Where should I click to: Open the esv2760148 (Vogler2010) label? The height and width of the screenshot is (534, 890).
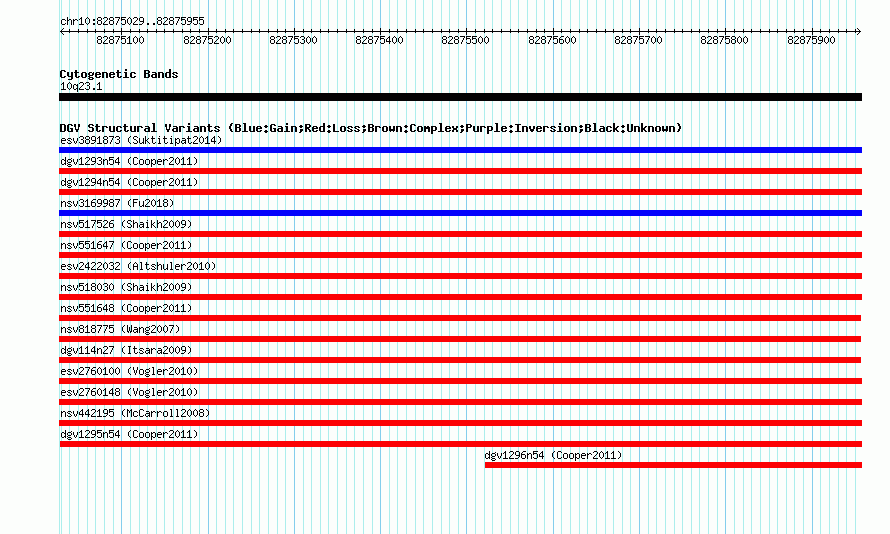coord(129,392)
